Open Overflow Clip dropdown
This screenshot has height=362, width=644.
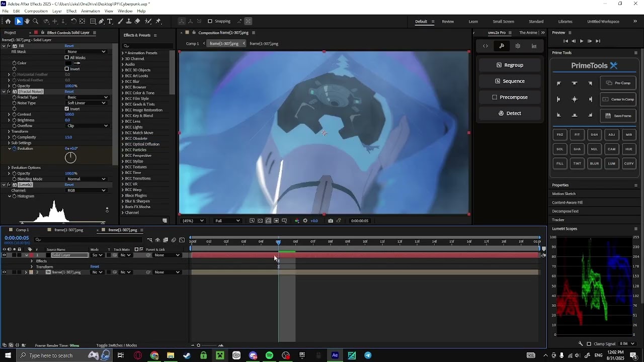coord(87,126)
